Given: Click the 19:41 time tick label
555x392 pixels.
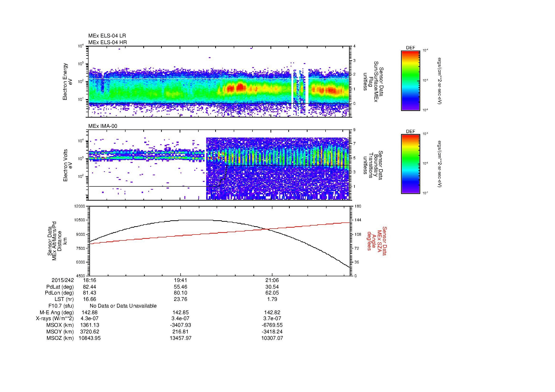Looking at the screenshot, I should coord(181,280).
